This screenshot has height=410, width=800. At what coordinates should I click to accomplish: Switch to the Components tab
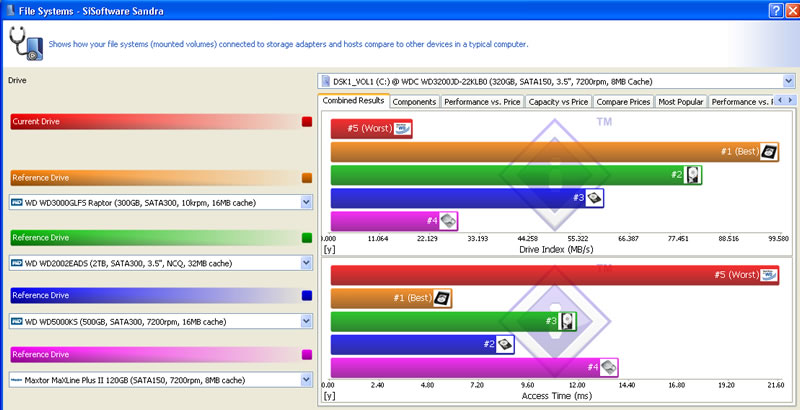click(x=414, y=101)
